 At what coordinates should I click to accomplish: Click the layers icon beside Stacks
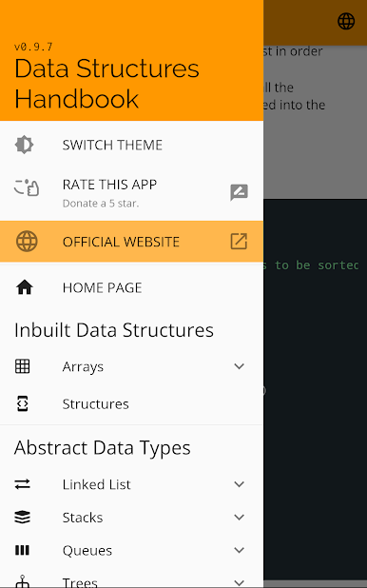[x=23, y=518]
